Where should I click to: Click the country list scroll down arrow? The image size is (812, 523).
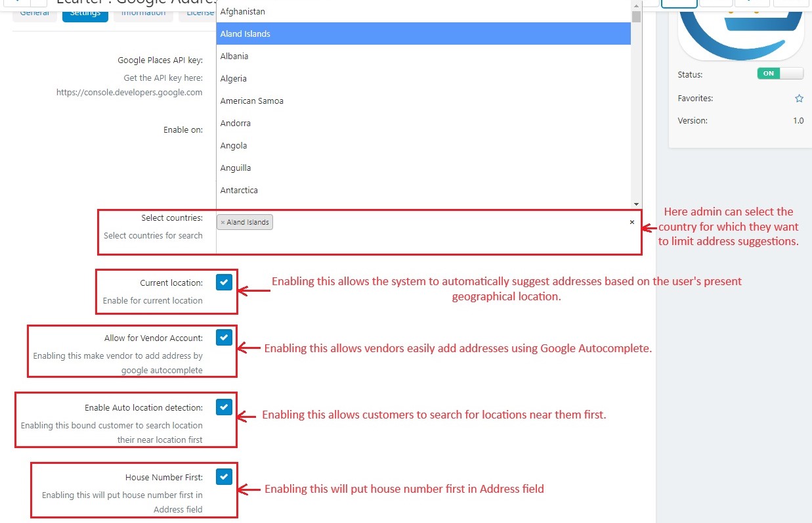click(636, 204)
